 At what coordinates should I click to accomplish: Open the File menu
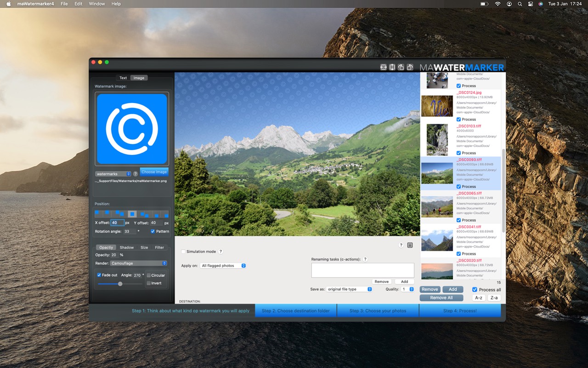pyautogui.click(x=64, y=4)
